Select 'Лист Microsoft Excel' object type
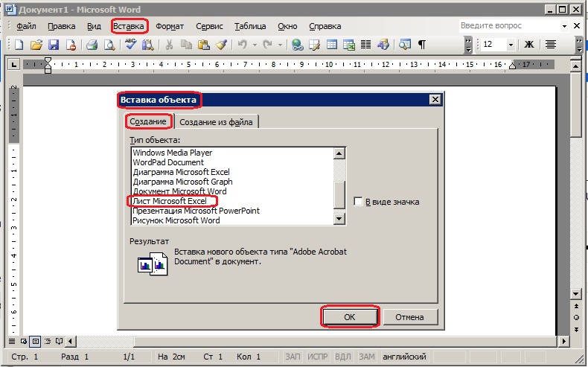This screenshot has width=588, height=367. click(x=170, y=201)
